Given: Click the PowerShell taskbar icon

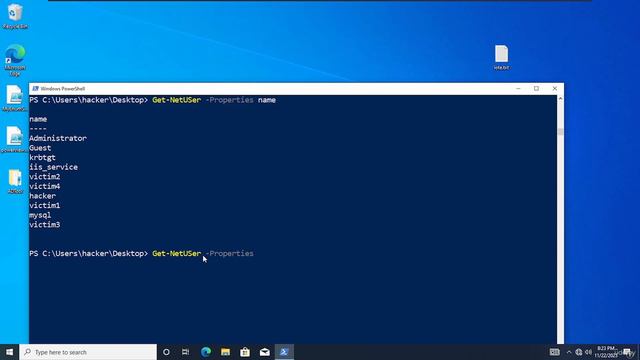Looking at the screenshot, I should click(x=284, y=352).
